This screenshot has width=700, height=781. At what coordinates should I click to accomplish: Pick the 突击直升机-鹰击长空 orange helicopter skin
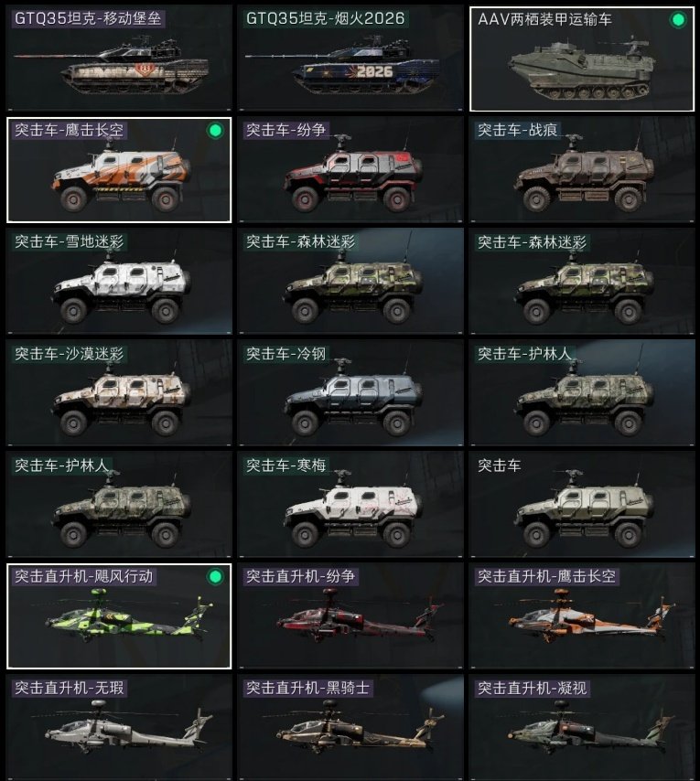point(582,616)
